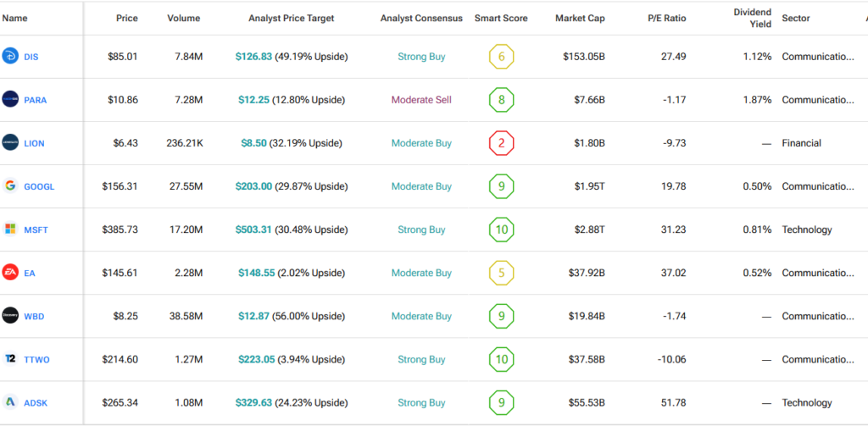Open the DIS ticker link

click(x=32, y=58)
